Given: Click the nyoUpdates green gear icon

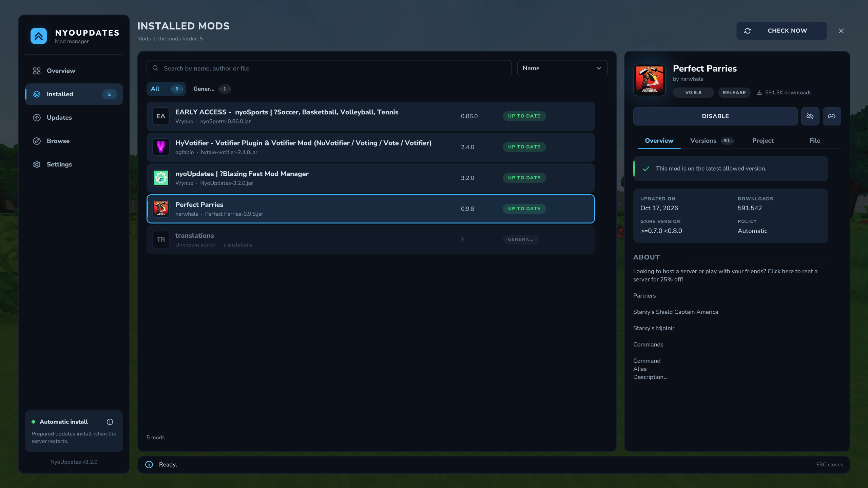Looking at the screenshot, I should point(161,178).
